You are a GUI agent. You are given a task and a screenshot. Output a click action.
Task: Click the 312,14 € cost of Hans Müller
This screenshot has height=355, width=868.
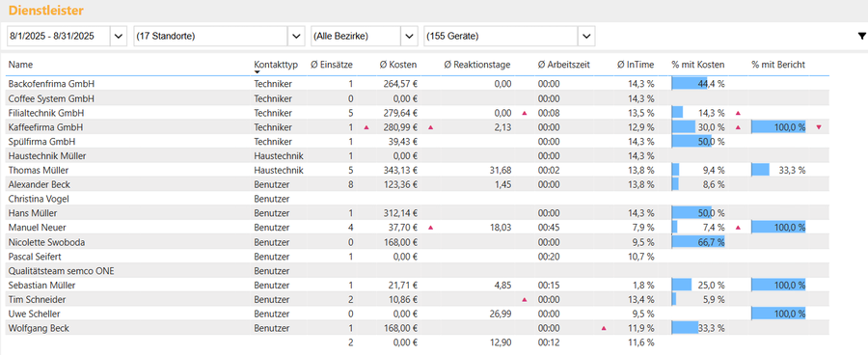pos(400,213)
